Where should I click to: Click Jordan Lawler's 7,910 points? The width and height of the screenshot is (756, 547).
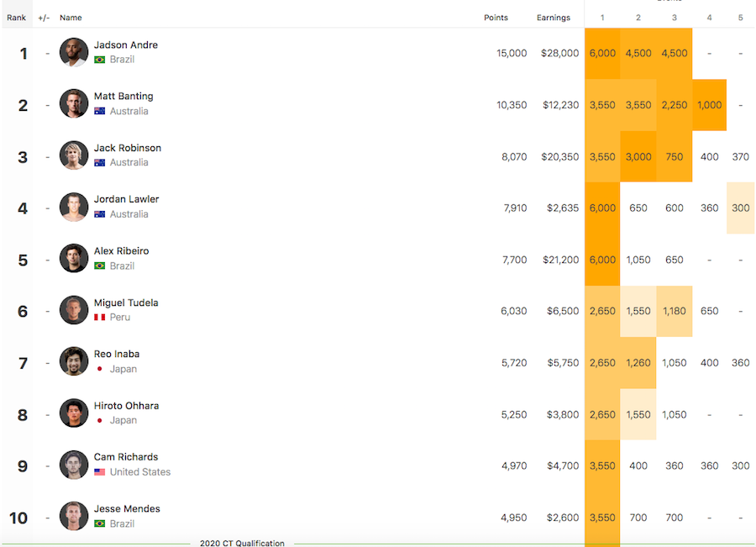coord(516,208)
